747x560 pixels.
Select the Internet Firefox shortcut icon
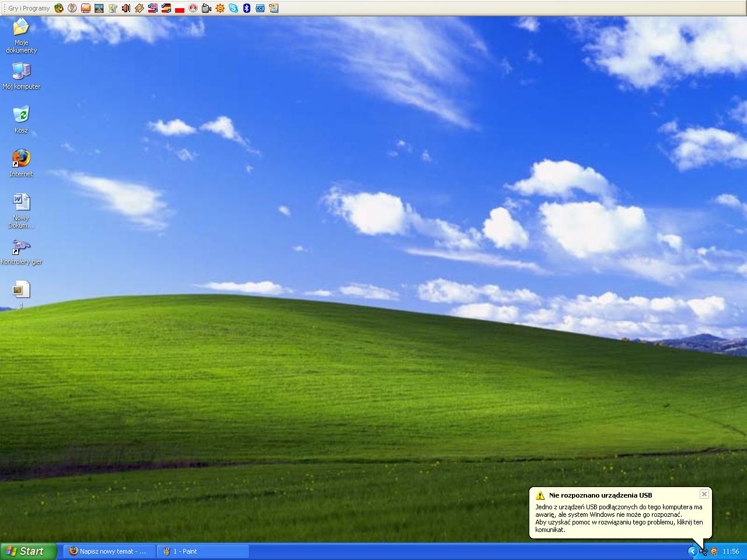click(x=21, y=163)
